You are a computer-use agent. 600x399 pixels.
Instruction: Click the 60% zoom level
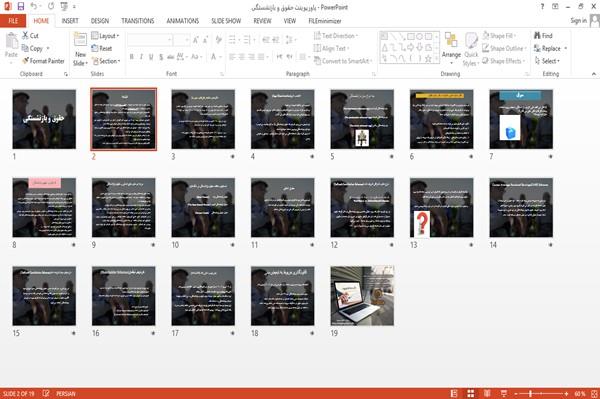point(579,393)
